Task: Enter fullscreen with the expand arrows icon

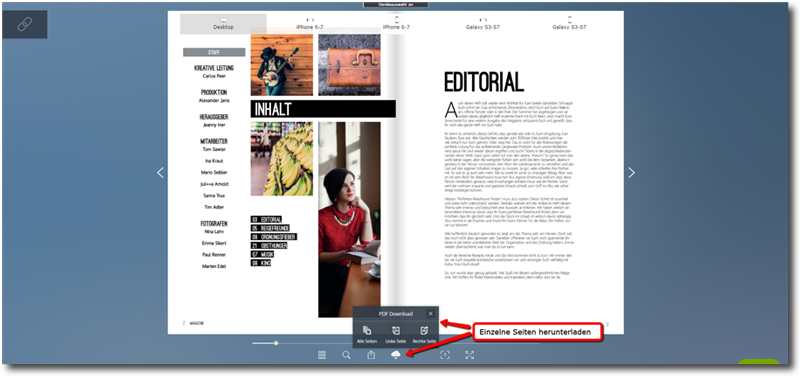Action: click(x=469, y=355)
